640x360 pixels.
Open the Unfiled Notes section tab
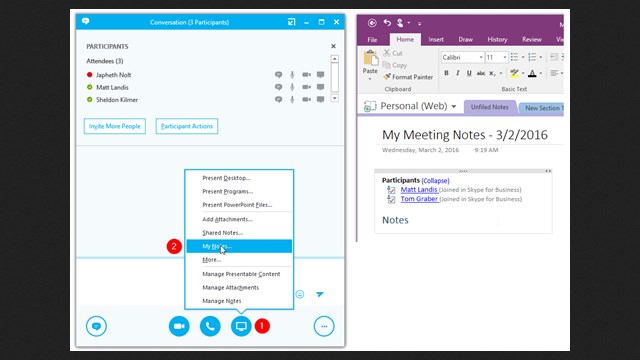pos(490,107)
